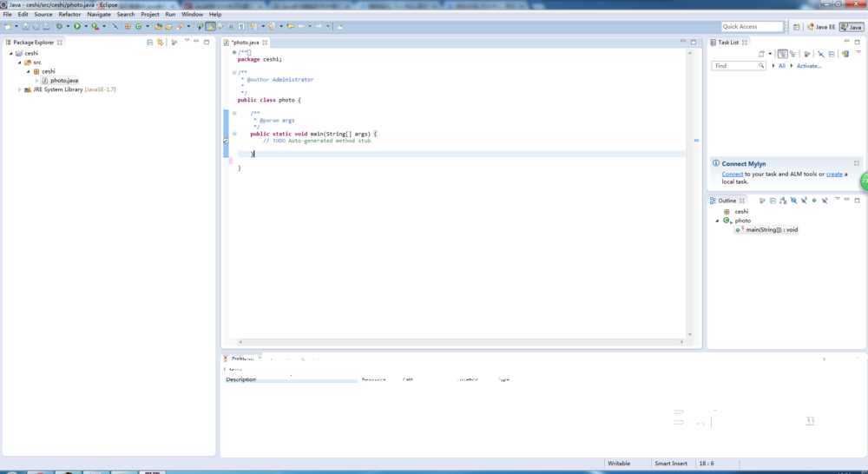Click the Open Perspective icon
Screen dimensions: 868x474
797,27
